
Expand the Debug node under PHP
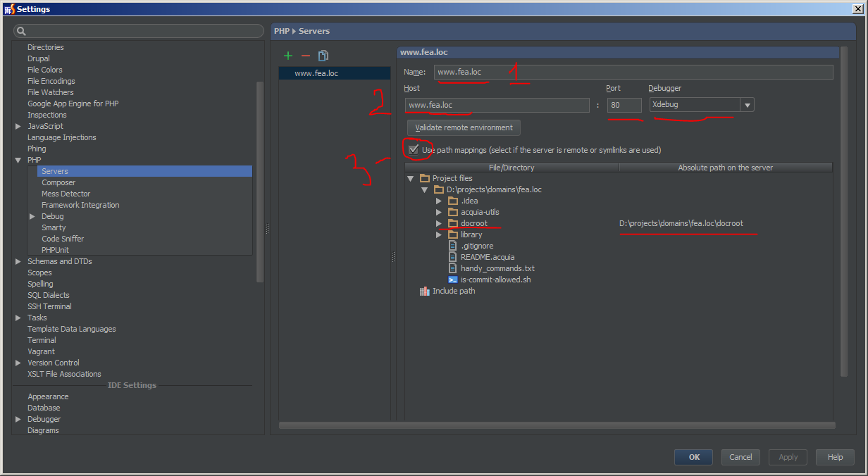32,216
